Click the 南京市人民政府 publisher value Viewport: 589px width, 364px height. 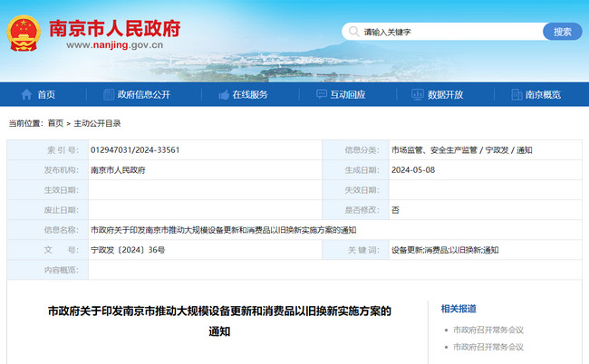(118, 170)
